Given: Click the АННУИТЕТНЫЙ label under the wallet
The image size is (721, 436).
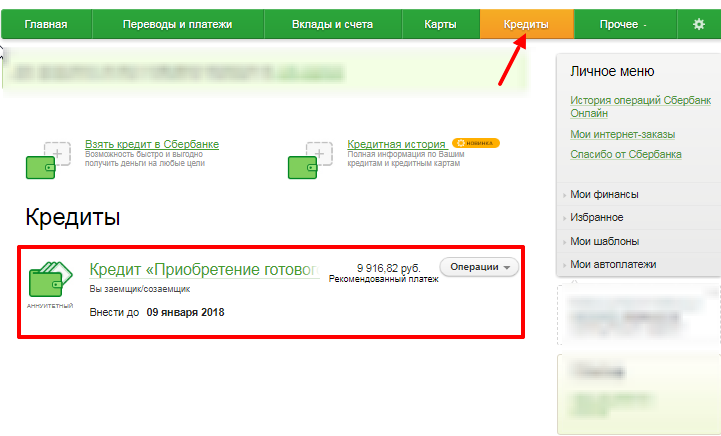Looking at the screenshot, I should click(50, 306).
